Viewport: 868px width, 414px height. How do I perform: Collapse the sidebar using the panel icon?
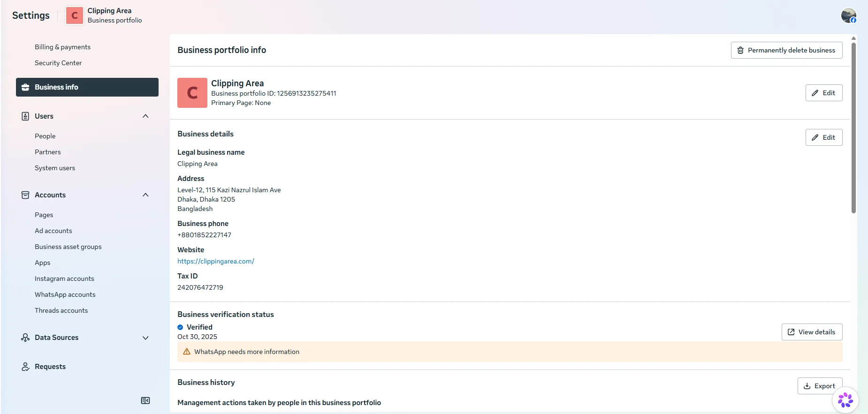coord(145,400)
